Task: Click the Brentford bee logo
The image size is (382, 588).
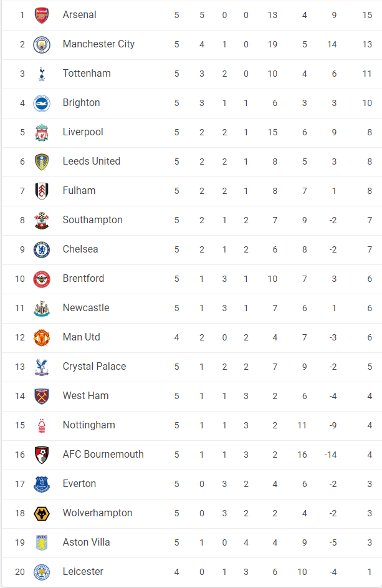Action: 41,279
